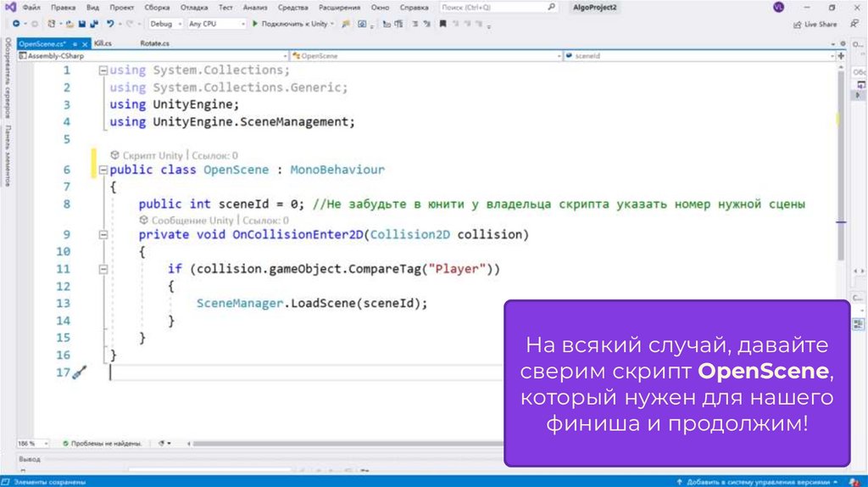Click the Вывод panel title
The width and height of the screenshot is (868, 487).
pyautogui.click(x=30, y=459)
